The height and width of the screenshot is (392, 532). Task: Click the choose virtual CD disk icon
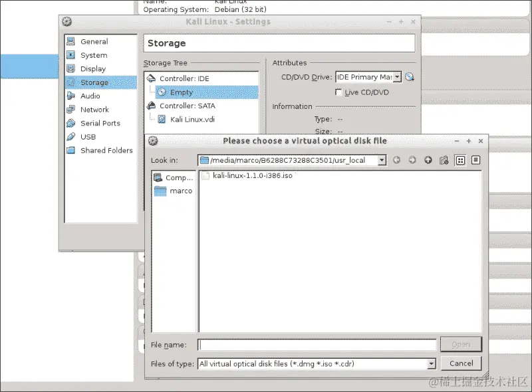coord(410,77)
